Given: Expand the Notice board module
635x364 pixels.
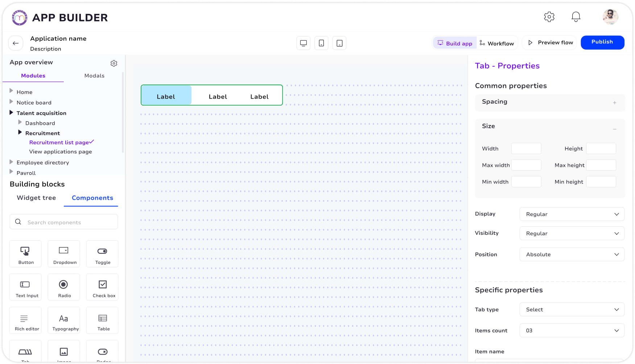Looking at the screenshot, I should [x=11, y=102].
